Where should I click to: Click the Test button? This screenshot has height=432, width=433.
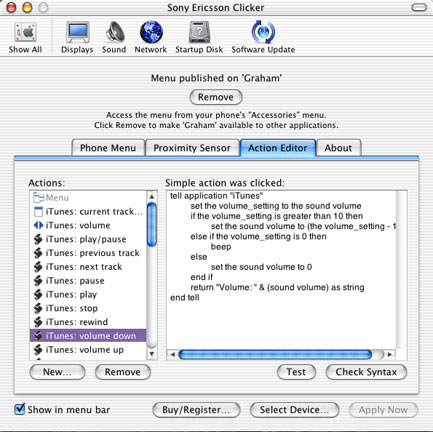(x=296, y=372)
